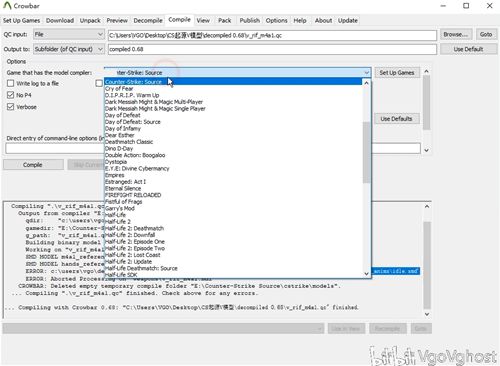Choose Half-Life 2: Update
Screen dimensions: 500x366
233,262
